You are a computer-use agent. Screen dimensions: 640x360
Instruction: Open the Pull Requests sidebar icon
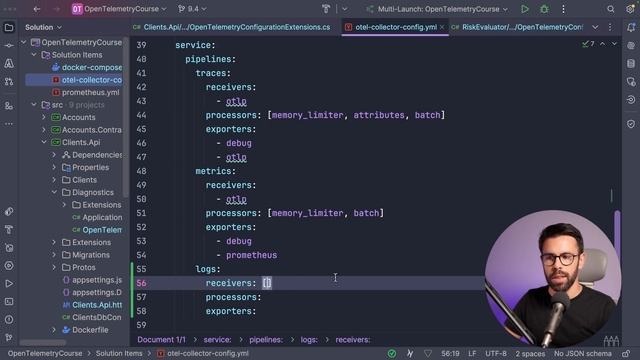(9, 81)
